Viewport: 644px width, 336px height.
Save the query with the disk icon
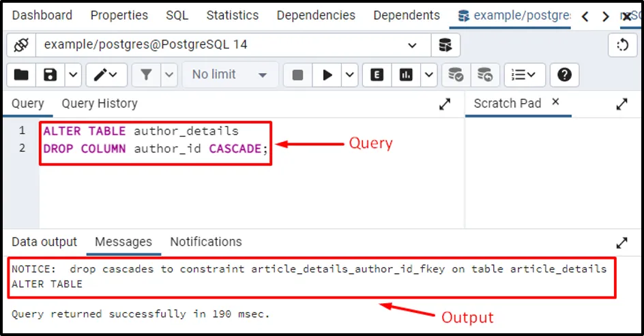pyautogui.click(x=50, y=74)
